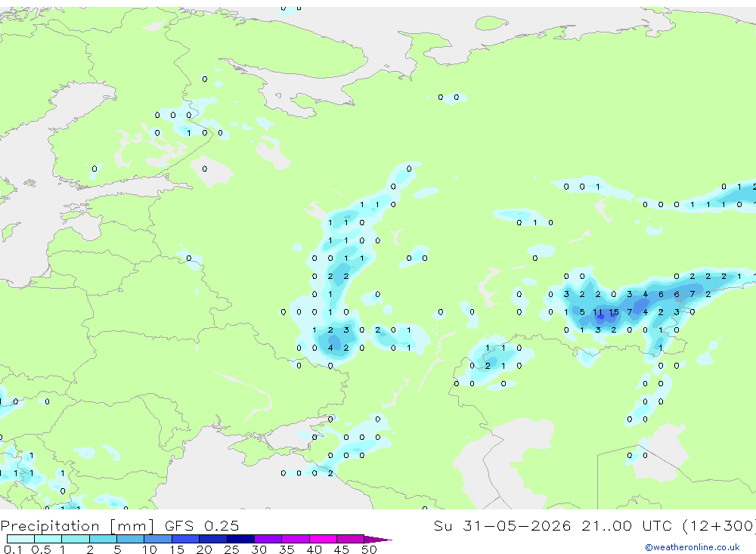Open the weatheronline.co.uk copyright link

click(x=692, y=546)
